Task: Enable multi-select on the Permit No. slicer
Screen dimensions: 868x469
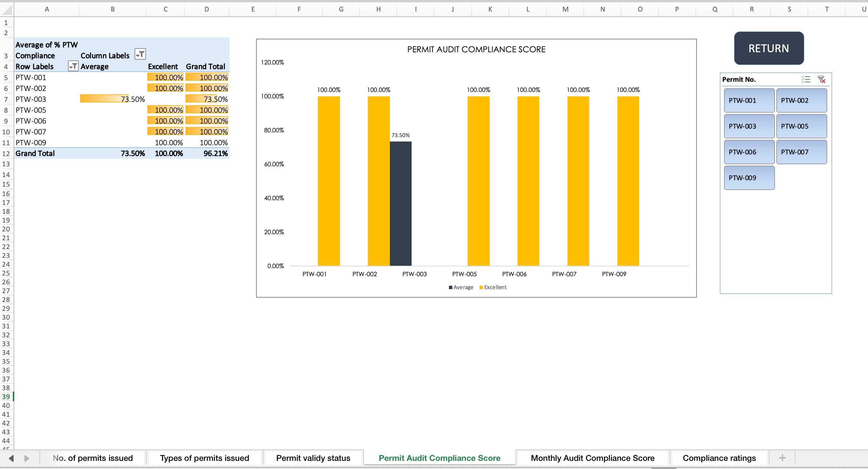Action: click(x=806, y=79)
